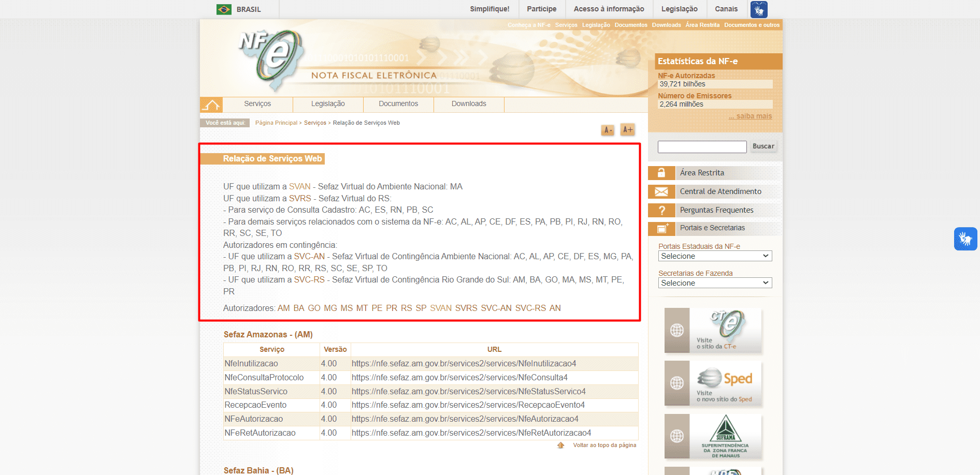Screen dimensions: 980x475
Task: Open the Serviços main menu tab
Action: point(257,104)
